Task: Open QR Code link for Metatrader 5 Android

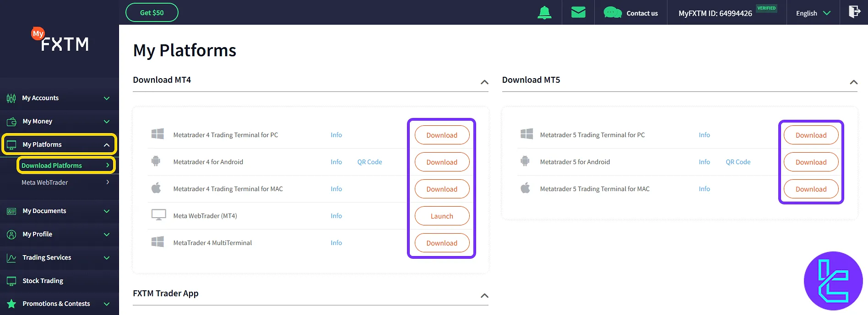Action: coord(738,162)
